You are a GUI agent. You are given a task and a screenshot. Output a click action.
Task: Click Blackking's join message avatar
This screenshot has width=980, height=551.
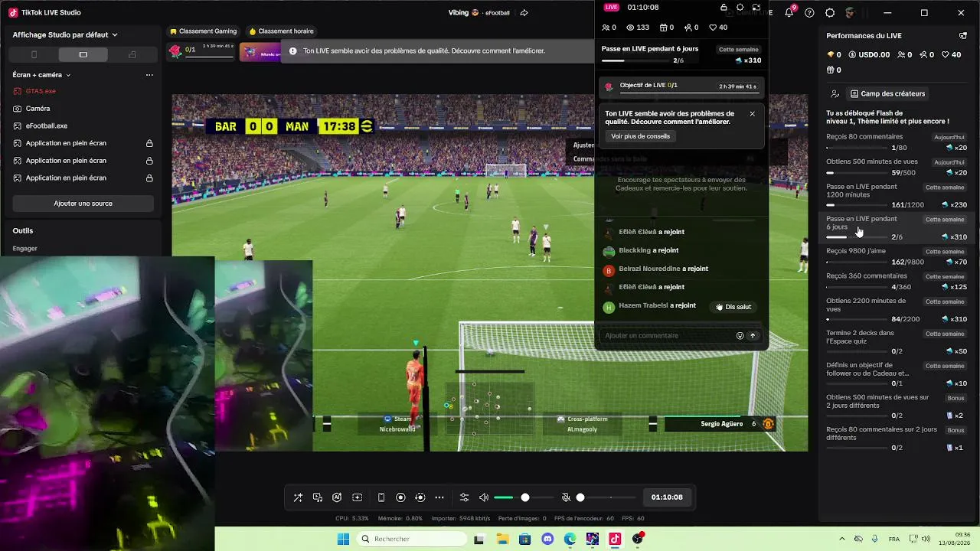click(609, 250)
